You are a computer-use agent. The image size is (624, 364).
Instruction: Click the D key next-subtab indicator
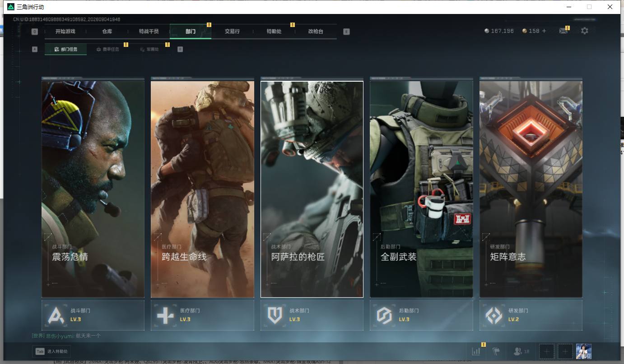pyautogui.click(x=180, y=49)
